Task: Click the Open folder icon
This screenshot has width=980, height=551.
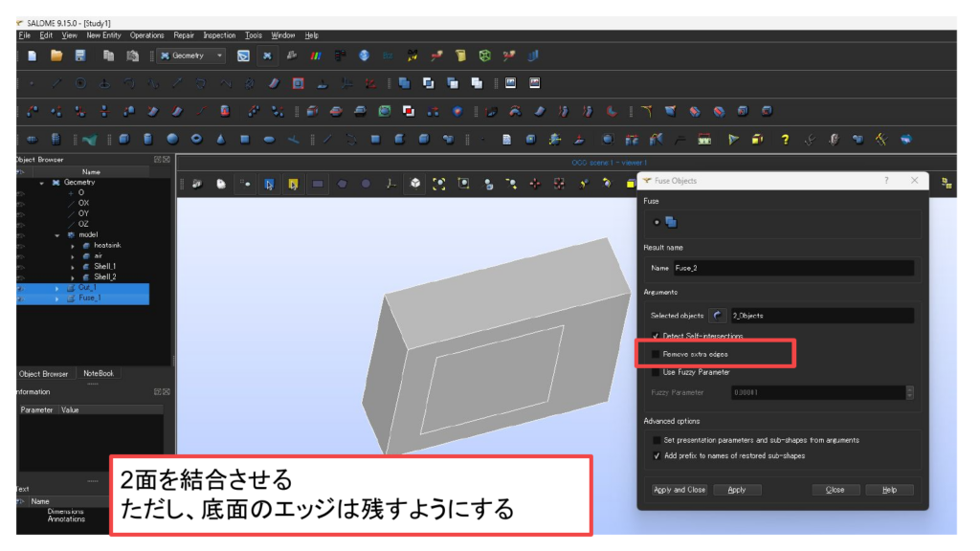Action: 56,55
